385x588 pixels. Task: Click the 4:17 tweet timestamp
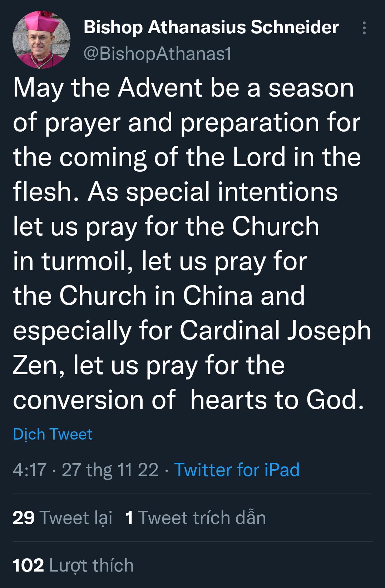30,470
